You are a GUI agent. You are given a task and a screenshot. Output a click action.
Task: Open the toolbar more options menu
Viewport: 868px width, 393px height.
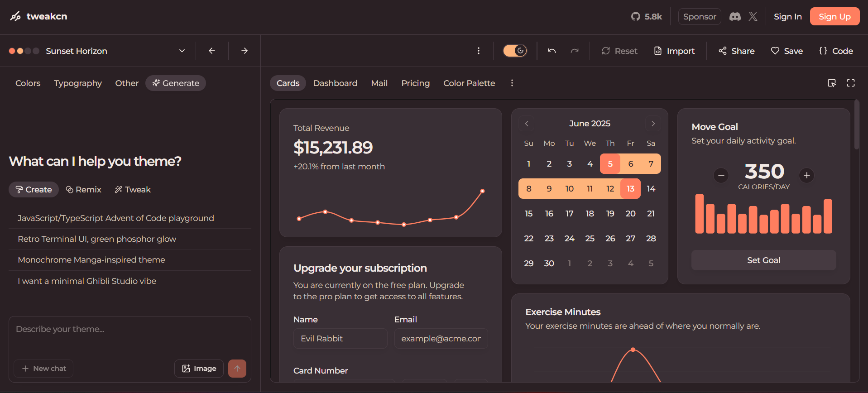click(x=479, y=51)
